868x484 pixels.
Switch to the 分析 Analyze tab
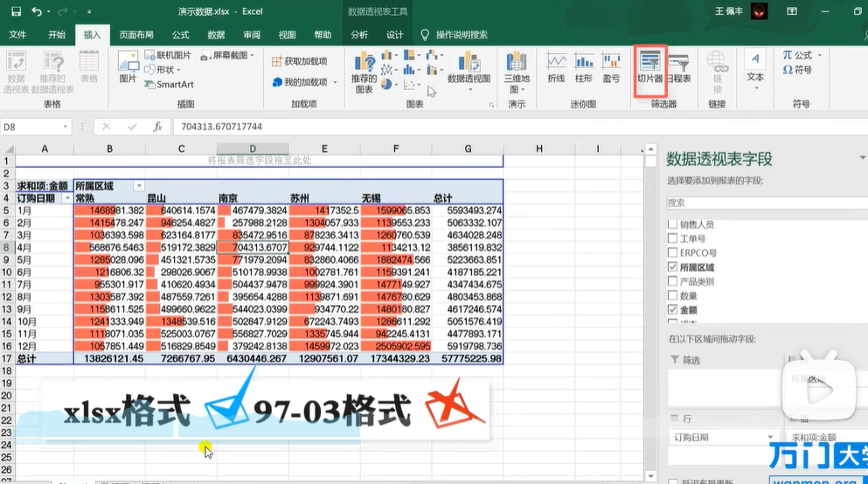(359, 35)
